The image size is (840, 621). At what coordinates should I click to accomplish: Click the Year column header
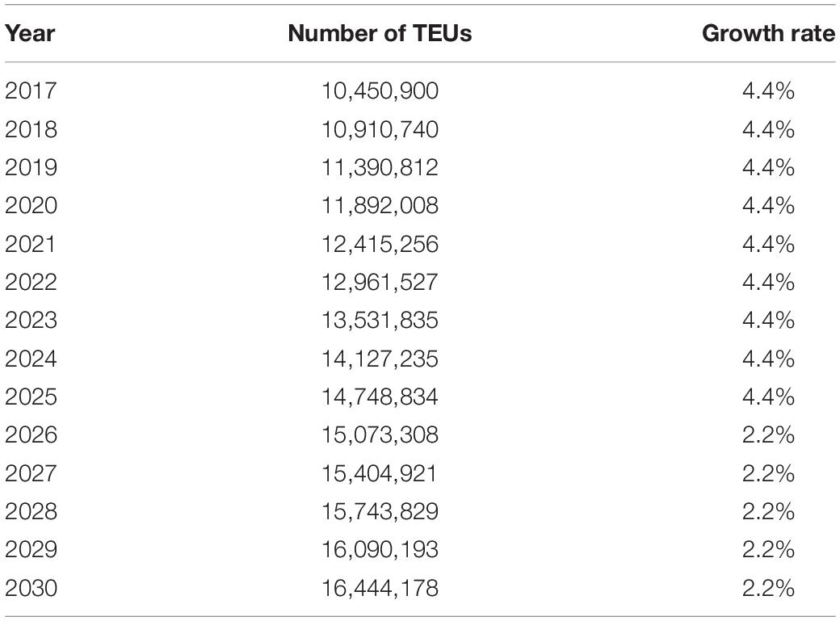point(30,33)
